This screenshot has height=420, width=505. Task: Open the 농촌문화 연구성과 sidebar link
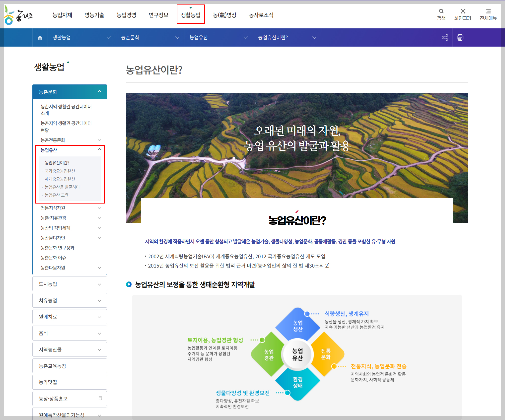pos(58,248)
